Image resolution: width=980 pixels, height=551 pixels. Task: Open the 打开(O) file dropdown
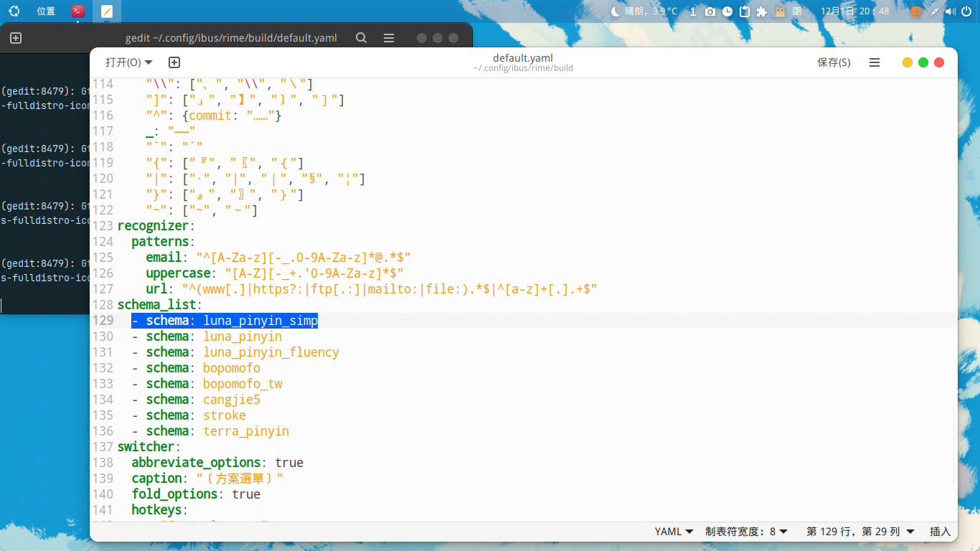coord(129,62)
